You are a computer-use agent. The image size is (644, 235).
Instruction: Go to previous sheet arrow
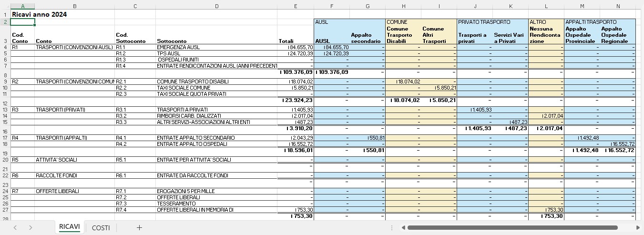pyautogui.click(x=15, y=228)
